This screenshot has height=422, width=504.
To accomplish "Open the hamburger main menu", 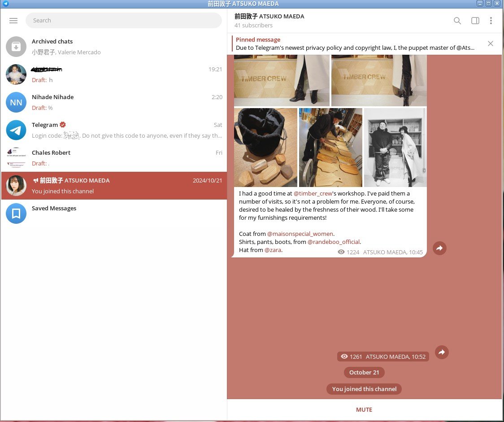I will [x=13, y=21].
